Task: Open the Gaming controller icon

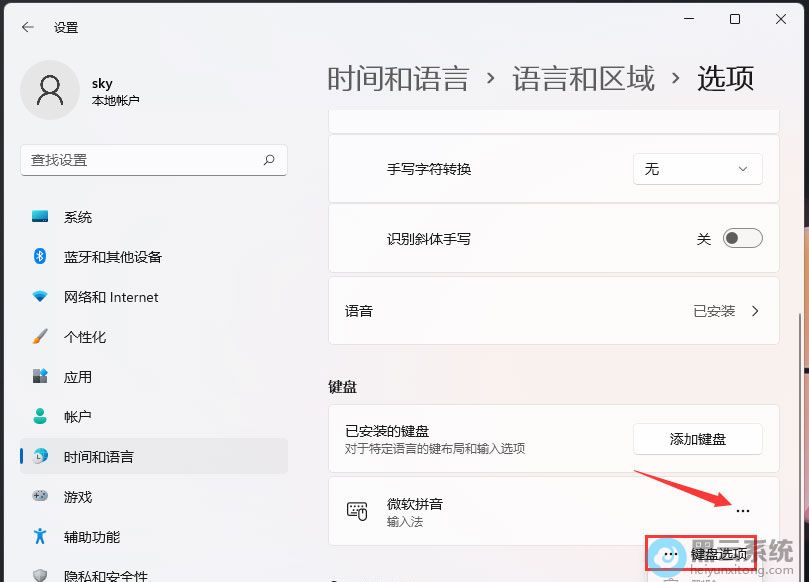Action: pos(40,497)
